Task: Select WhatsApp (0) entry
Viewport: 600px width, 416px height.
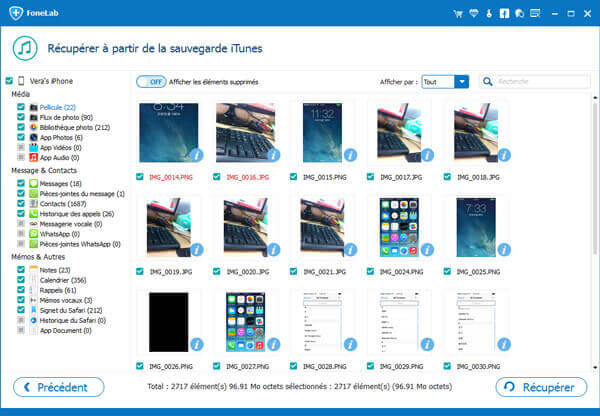Action: point(59,234)
